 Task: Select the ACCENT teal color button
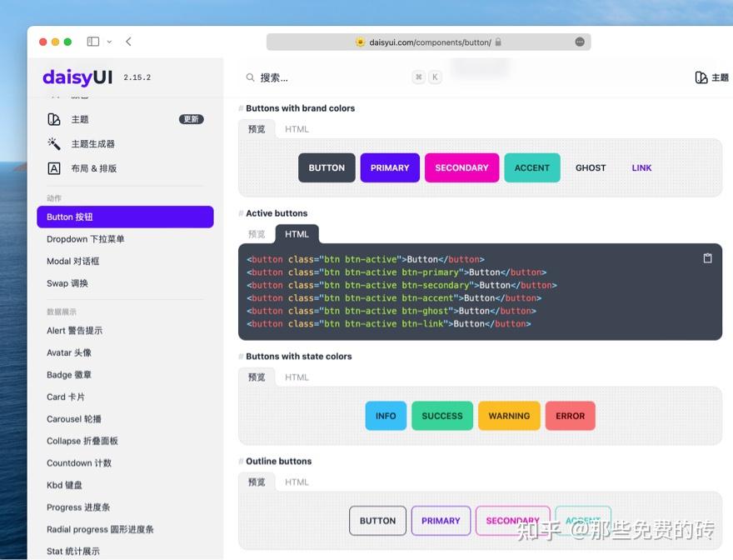(x=532, y=167)
